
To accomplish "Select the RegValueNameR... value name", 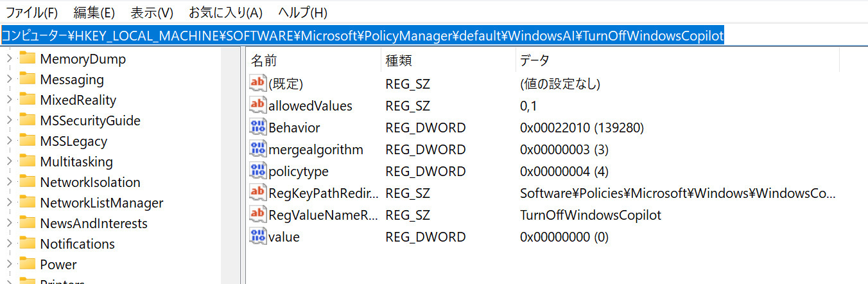I will click(324, 215).
